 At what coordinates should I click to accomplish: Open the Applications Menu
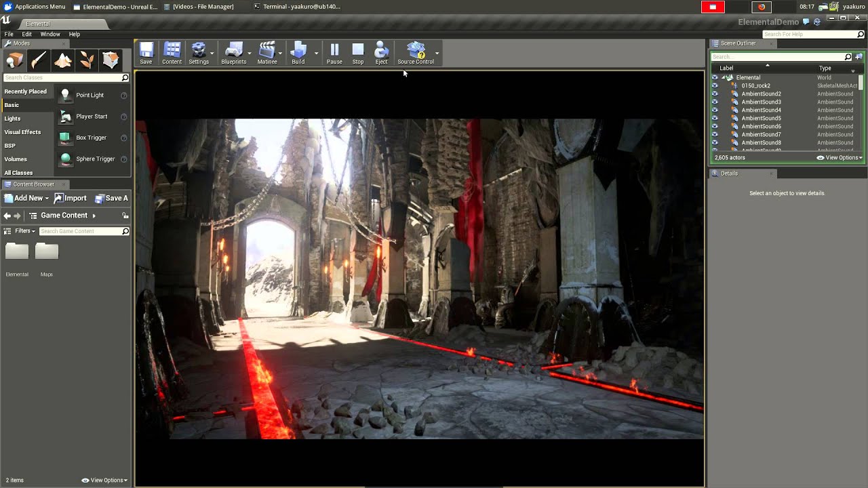[x=35, y=7]
